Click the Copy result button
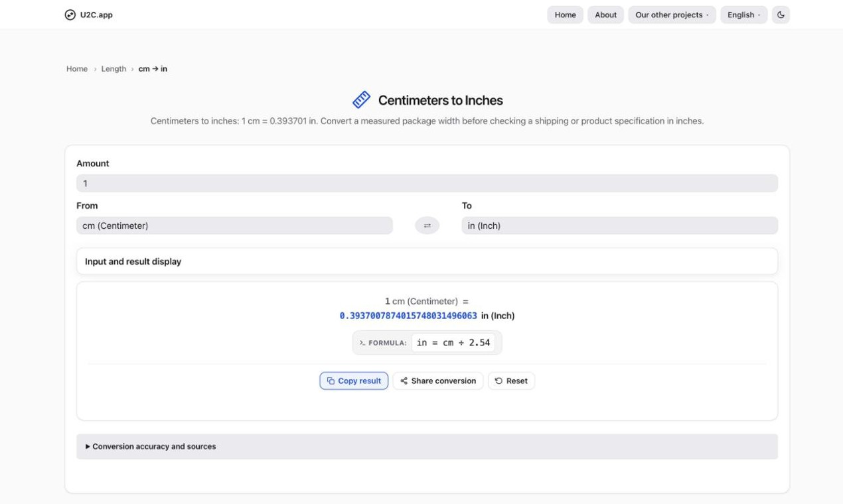Image resolution: width=843 pixels, height=504 pixels. point(354,381)
